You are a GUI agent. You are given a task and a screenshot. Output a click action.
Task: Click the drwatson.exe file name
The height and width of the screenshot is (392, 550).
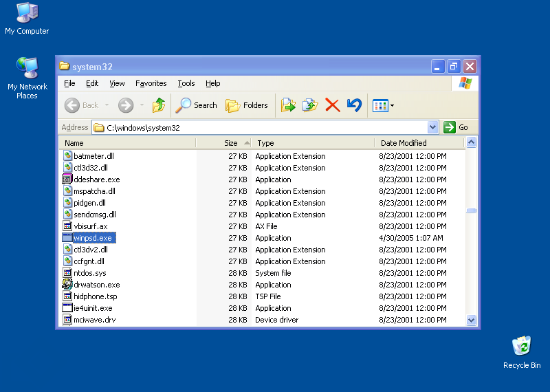pos(97,285)
